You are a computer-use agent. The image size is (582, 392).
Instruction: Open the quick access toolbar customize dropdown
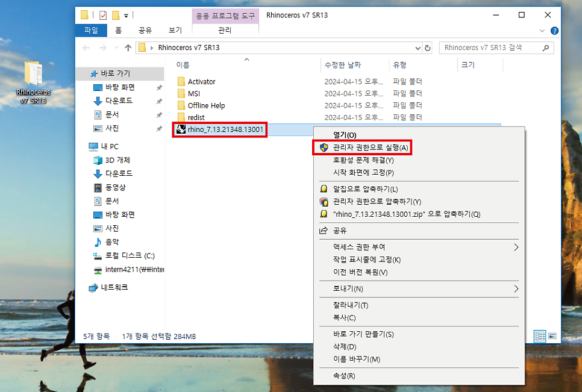click(x=126, y=16)
